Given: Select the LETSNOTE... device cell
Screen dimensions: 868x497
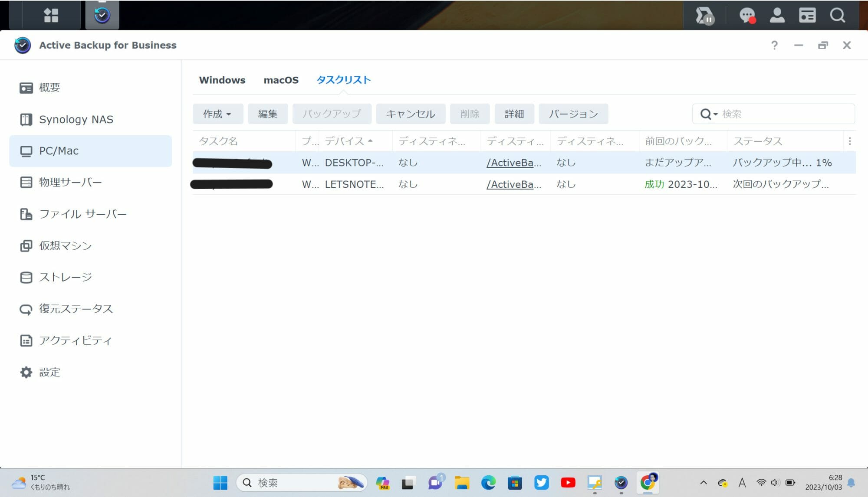Looking at the screenshot, I should (x=354, y=184).
